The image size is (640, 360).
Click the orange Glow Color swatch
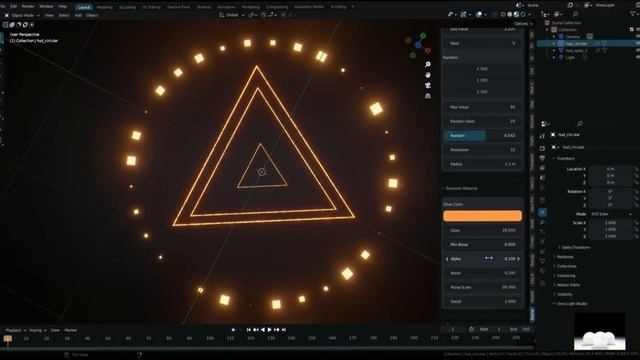(482, 216)
